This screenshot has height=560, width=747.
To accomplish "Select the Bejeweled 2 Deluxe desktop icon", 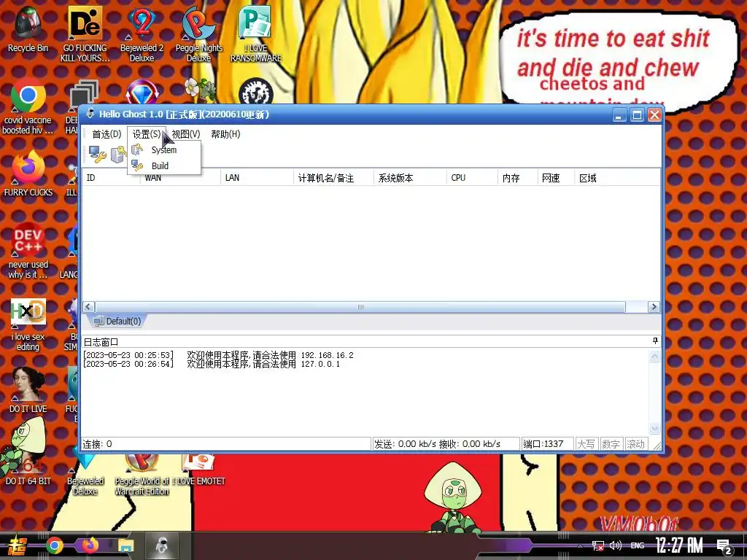I will [142, 34].
